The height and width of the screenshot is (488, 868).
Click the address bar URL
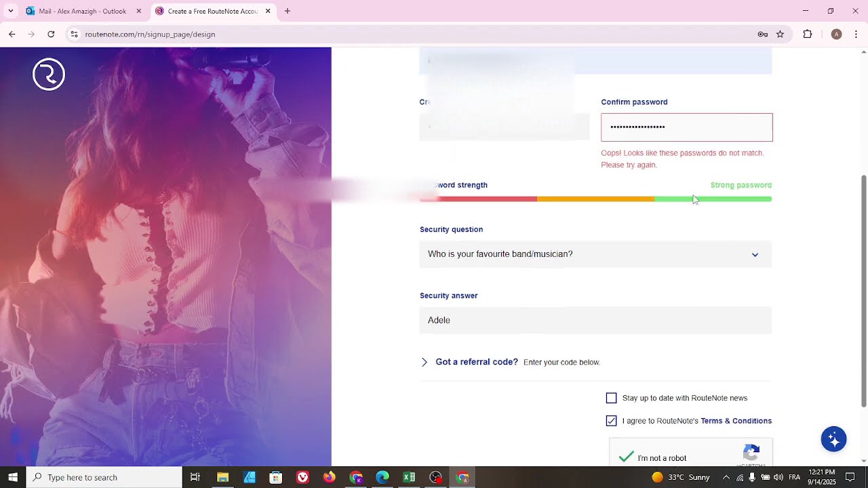(x=150, y=34)
